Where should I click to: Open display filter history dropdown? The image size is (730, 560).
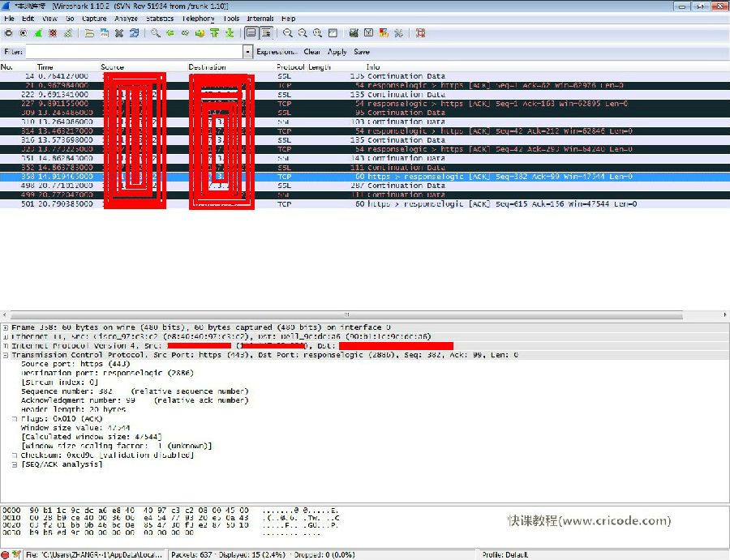[247, 52]
